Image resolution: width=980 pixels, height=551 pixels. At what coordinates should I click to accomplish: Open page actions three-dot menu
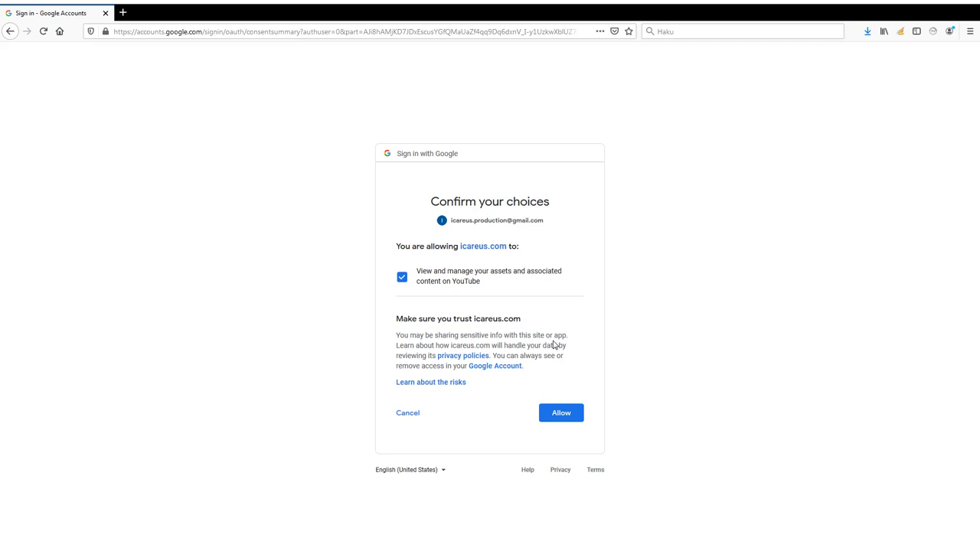point(600,31)
